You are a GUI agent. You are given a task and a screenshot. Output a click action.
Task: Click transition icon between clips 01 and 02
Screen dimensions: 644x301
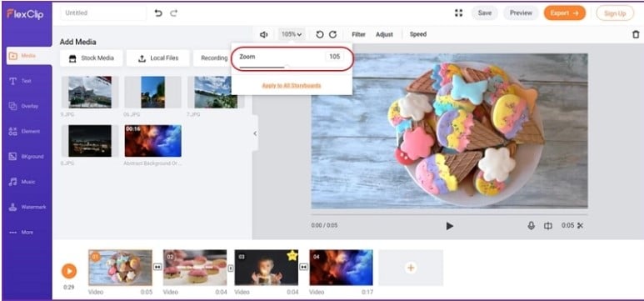pyautogui.click(x=157, y=268)
